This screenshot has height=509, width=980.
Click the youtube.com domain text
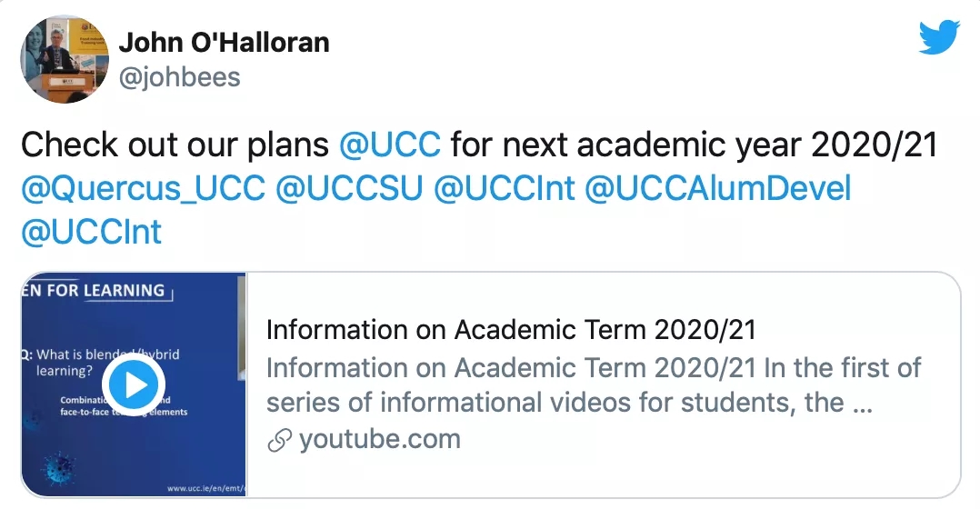click(x=379, y=440)
